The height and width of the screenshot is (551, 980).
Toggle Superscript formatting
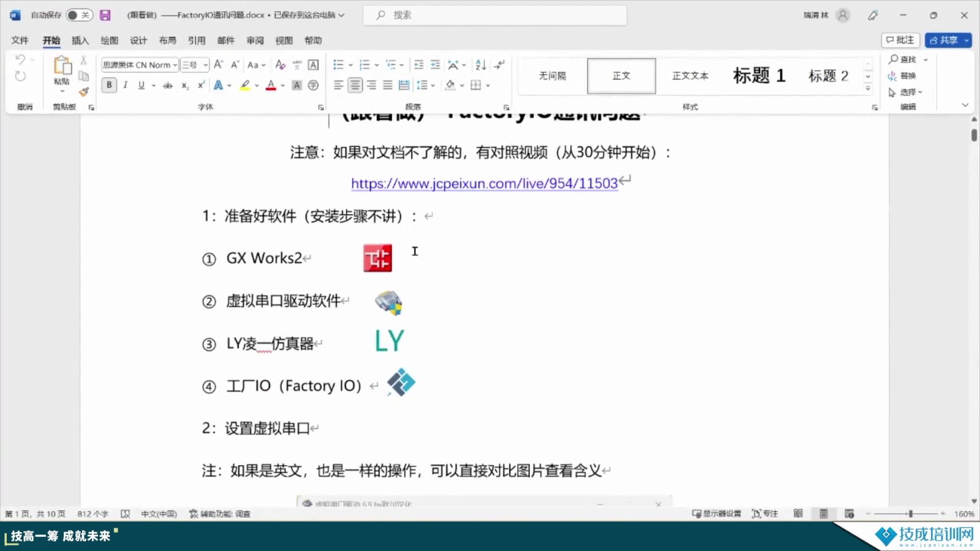(x=201, y=85)
